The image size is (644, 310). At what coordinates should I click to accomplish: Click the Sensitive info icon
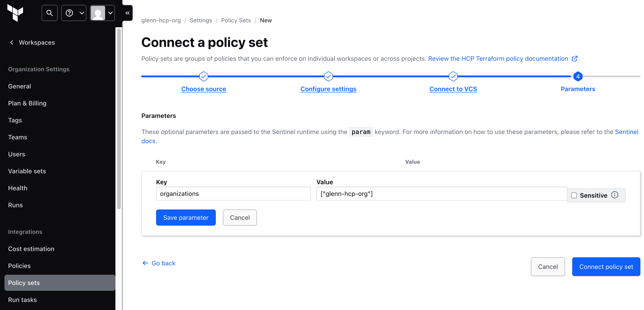pos(615,195)
